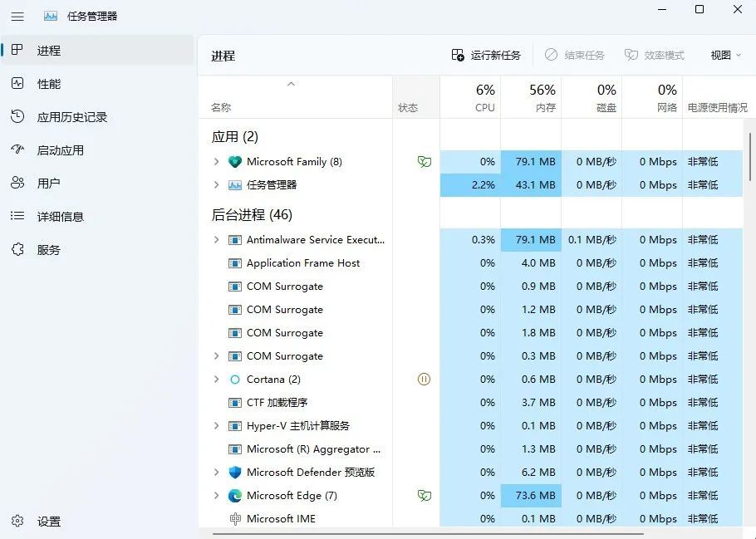756x539 pixels.
Task: Click the suspended pause icon for Cortana
Action: click(x=424, y=380)
